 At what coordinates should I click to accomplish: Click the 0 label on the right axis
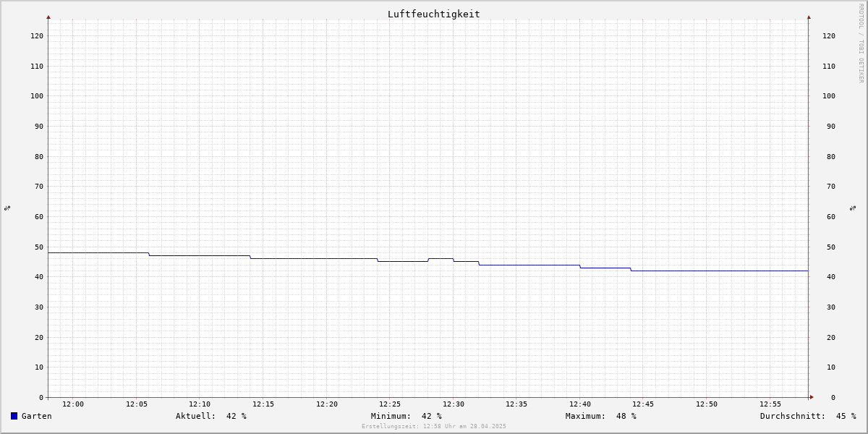833,397
